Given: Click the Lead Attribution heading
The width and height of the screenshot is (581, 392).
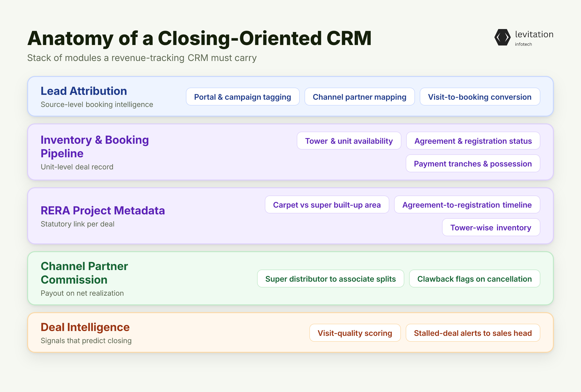Looking at the screenshot, I should [x=84, y=91].
